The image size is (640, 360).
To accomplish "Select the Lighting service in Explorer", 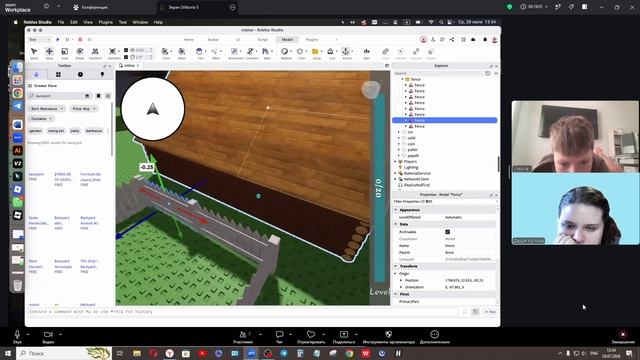I will point(411,167).
